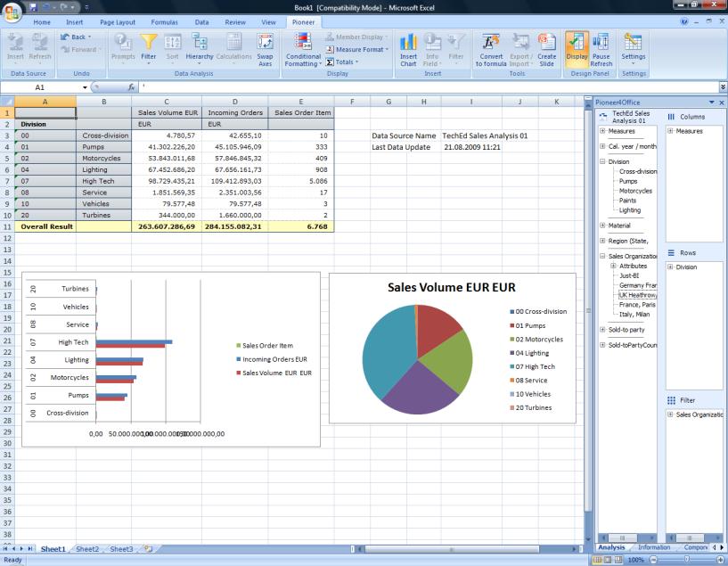Select cell C11 Overall Result value
Viewport: 728px width, 566px height.
pyautogui.click(x=167, y=226)
